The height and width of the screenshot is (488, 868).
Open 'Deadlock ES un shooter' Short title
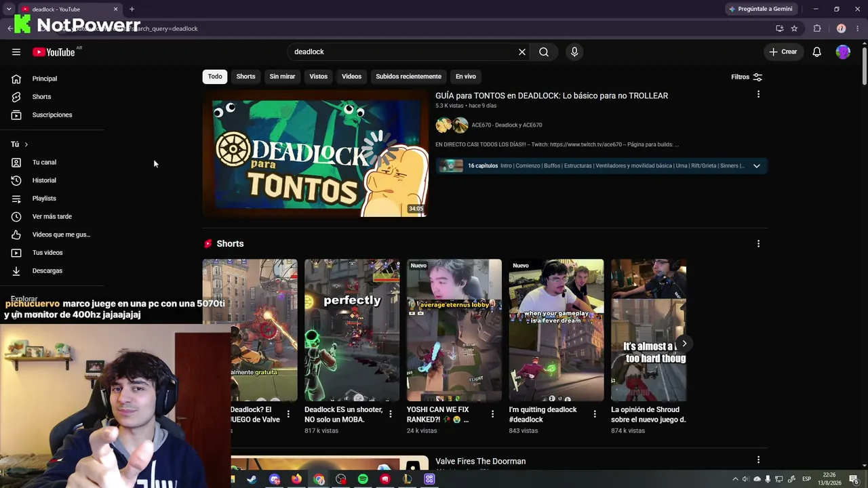click(344, 415)
